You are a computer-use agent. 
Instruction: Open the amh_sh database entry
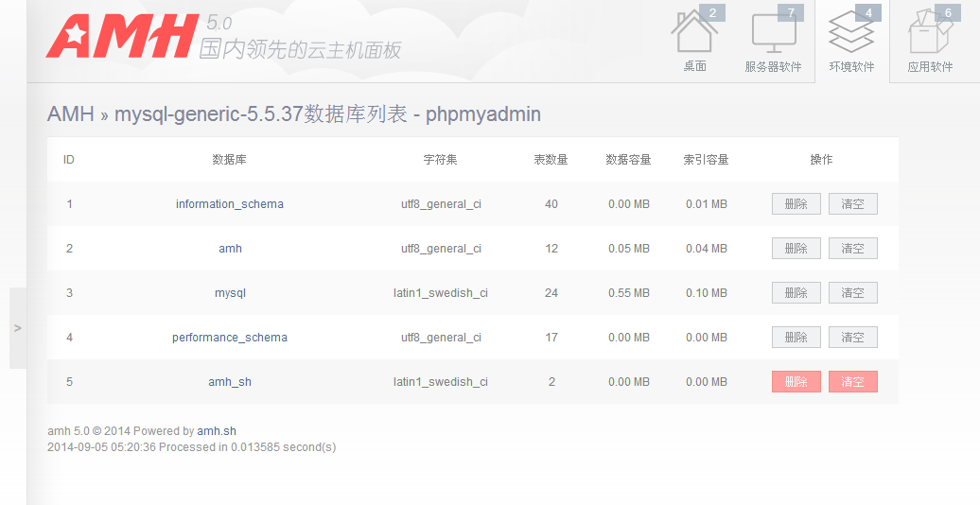click(230, 382)
